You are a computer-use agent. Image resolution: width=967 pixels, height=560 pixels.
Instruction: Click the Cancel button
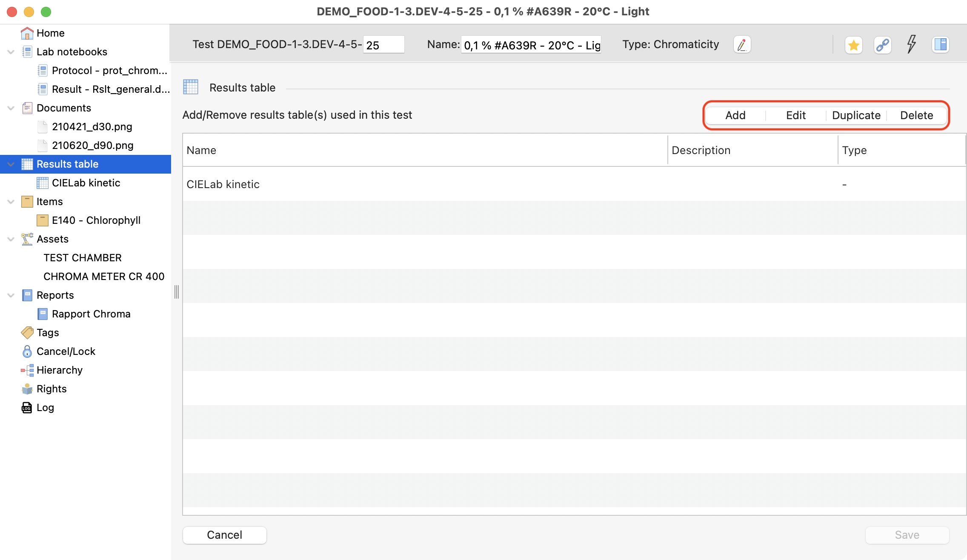(225, 535)
